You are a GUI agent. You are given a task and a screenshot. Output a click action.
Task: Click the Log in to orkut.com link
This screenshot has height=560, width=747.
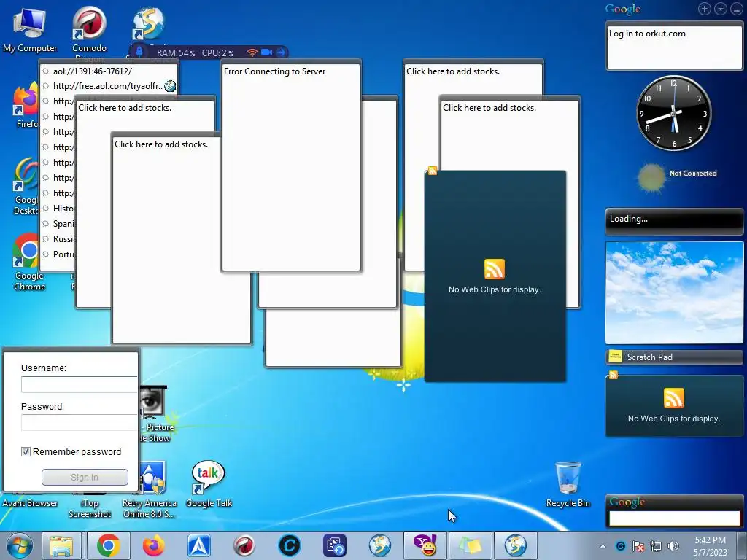tap(647, 34)
